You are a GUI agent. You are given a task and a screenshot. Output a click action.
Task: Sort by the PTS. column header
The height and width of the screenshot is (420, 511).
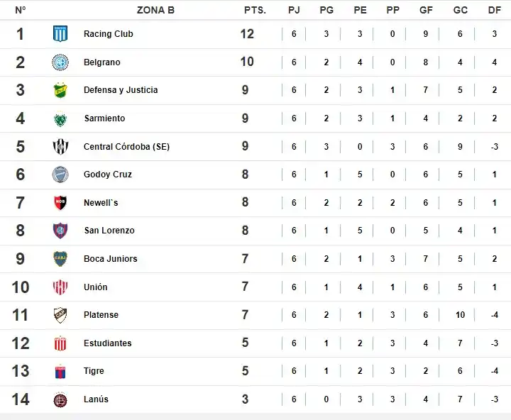255,10
